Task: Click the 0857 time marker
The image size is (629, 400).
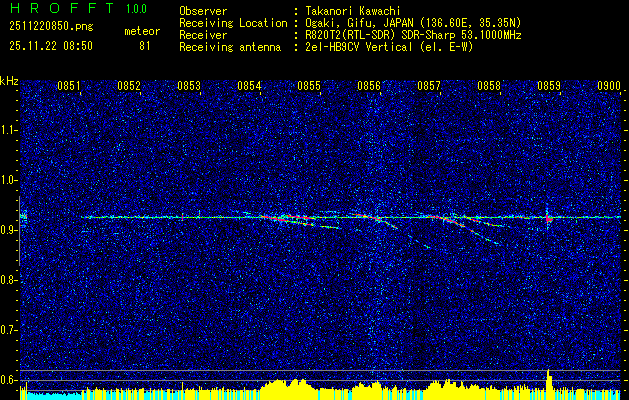Action: (x=429, y=86)
